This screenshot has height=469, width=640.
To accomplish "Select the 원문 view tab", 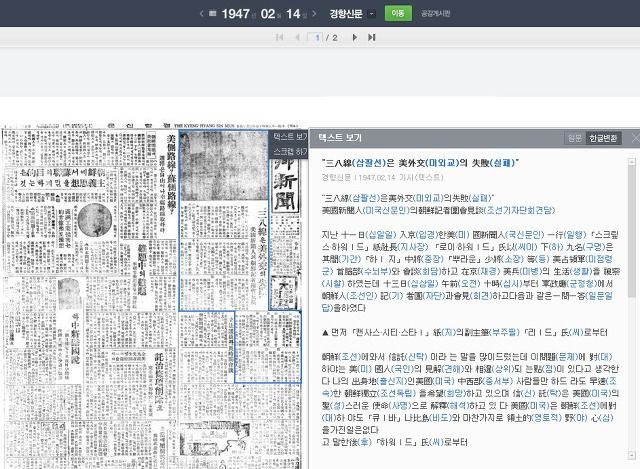I will 575,138.
